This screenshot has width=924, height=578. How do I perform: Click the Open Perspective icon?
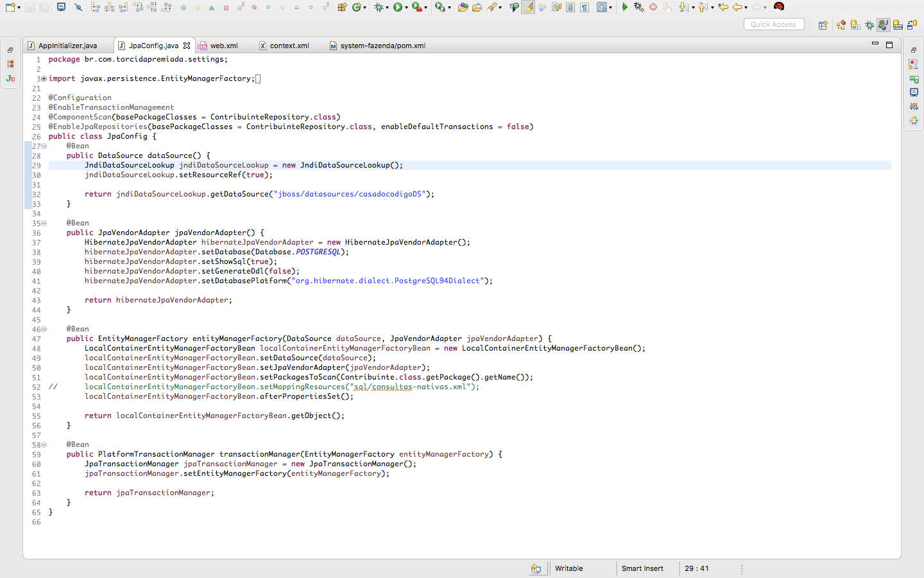pyautogui.click(x=823, y=25)
